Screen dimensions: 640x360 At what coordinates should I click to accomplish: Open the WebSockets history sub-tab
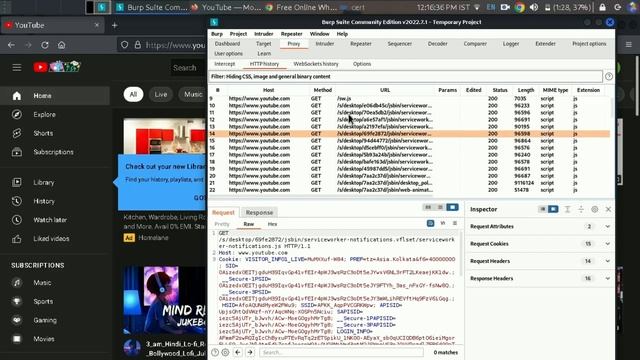[316, 64]
